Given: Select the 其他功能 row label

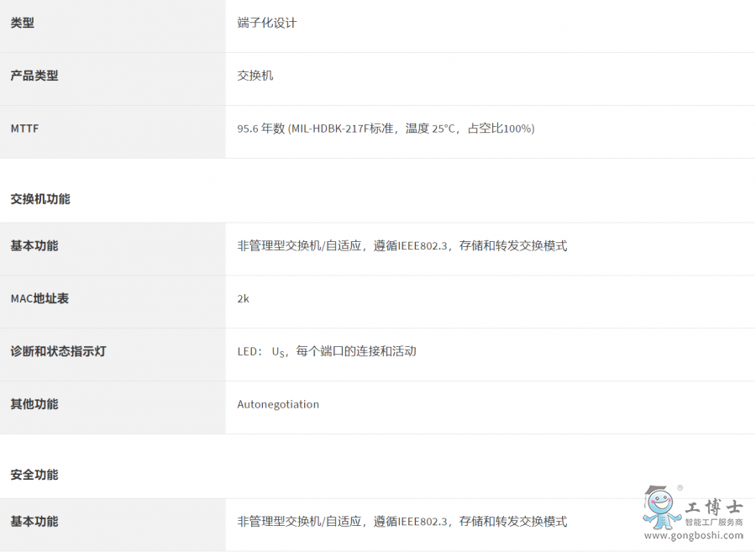Looking at the screenshot, I should click(x=34, y=404).
